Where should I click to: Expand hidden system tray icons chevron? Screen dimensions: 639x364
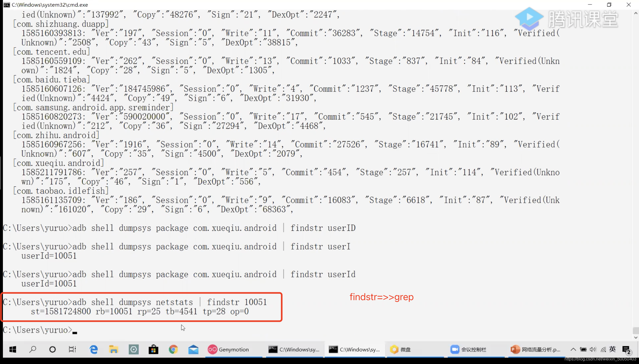point(573,349)
